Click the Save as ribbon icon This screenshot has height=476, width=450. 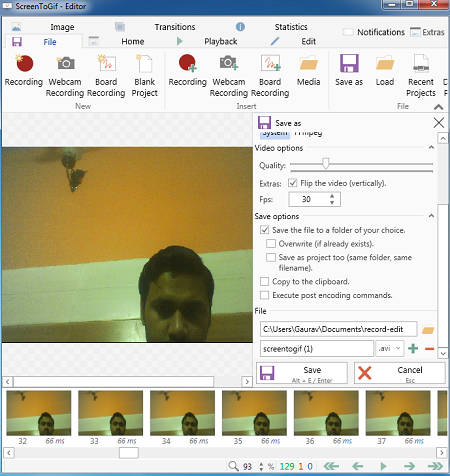pyautogui.click(x=349, y=70)
